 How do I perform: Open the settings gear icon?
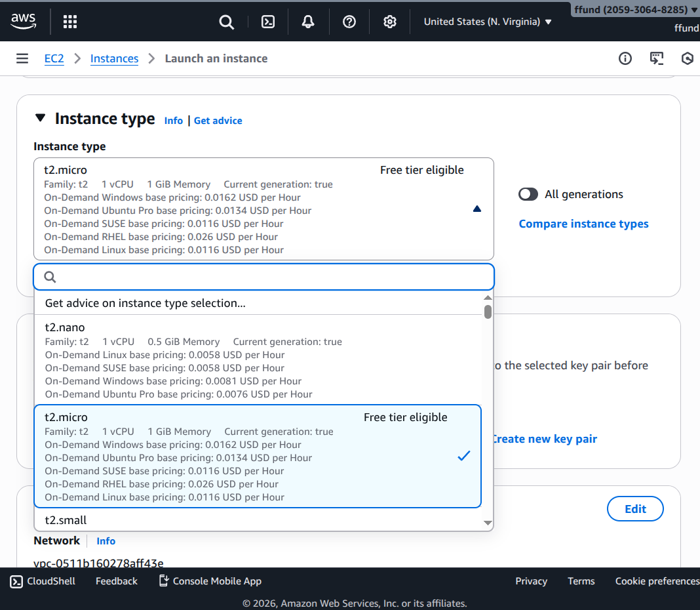[x=390, y=22]
